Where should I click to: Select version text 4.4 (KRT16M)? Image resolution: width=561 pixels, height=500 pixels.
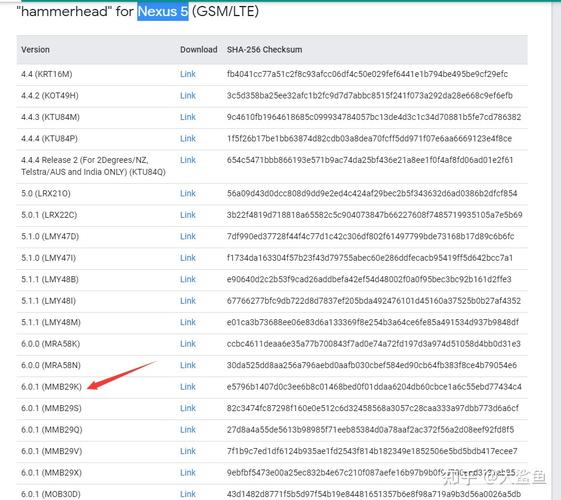click(47, 74)
